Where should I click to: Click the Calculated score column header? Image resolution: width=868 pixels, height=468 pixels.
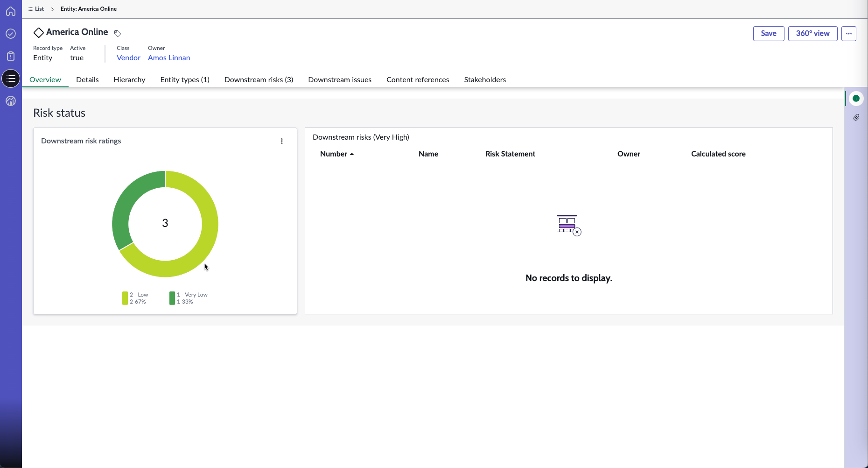718,154
